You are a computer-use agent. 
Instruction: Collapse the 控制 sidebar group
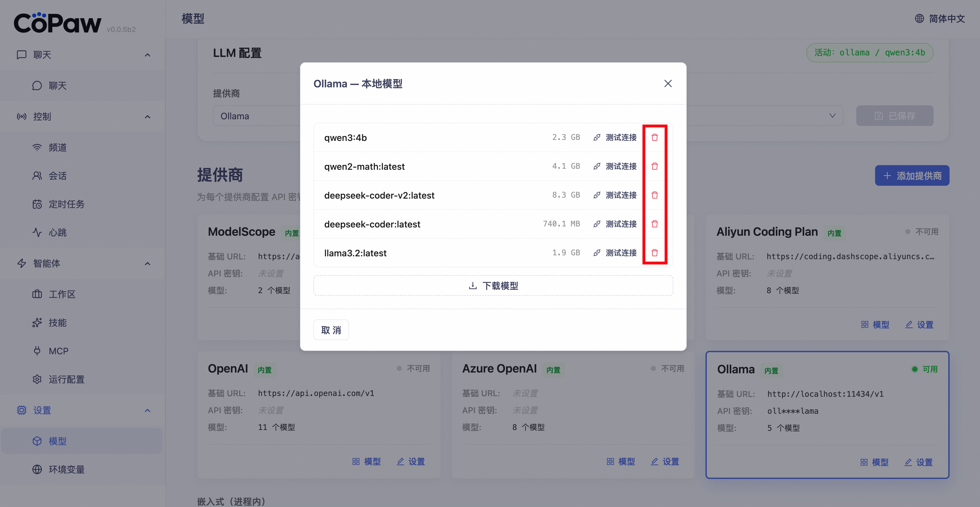147,117
